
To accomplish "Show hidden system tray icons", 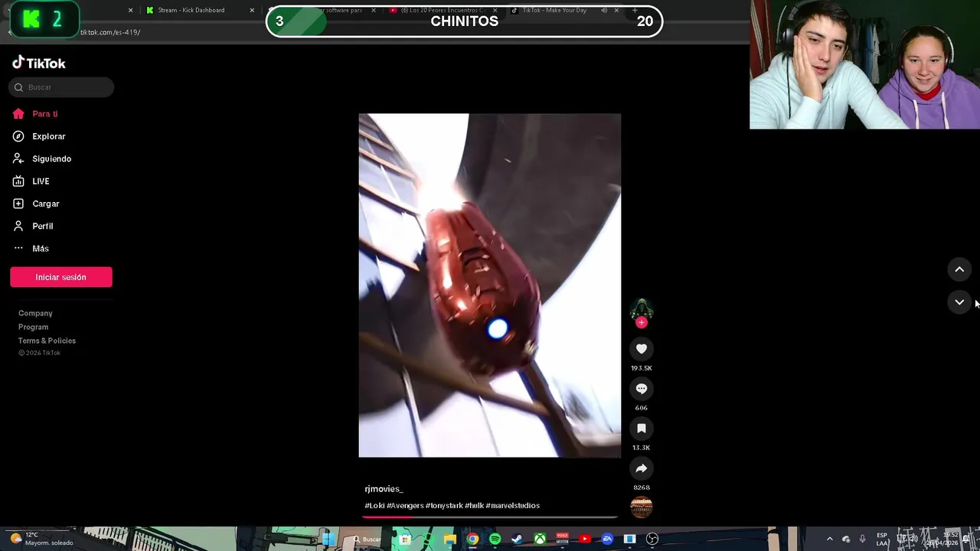I will click(x=829, y=539).
